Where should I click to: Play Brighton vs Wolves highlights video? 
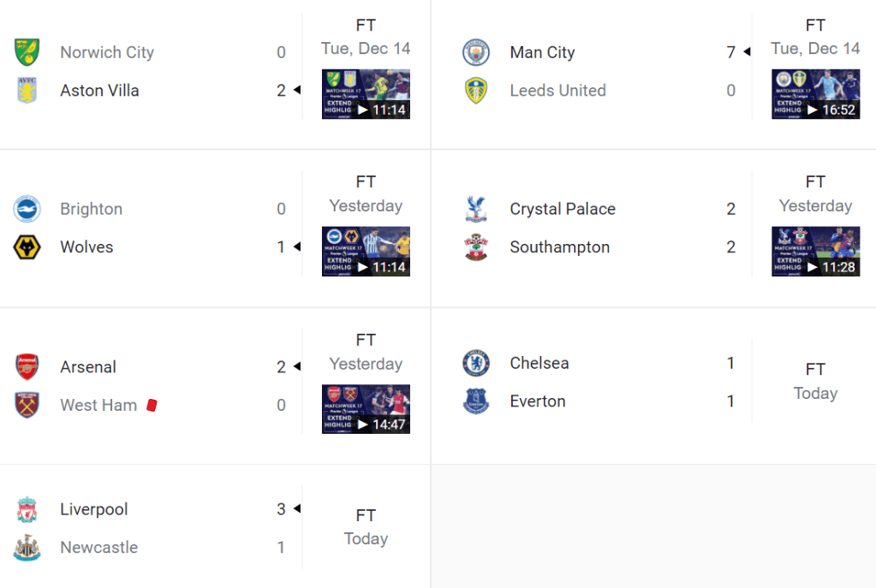(x=366, y=251)
